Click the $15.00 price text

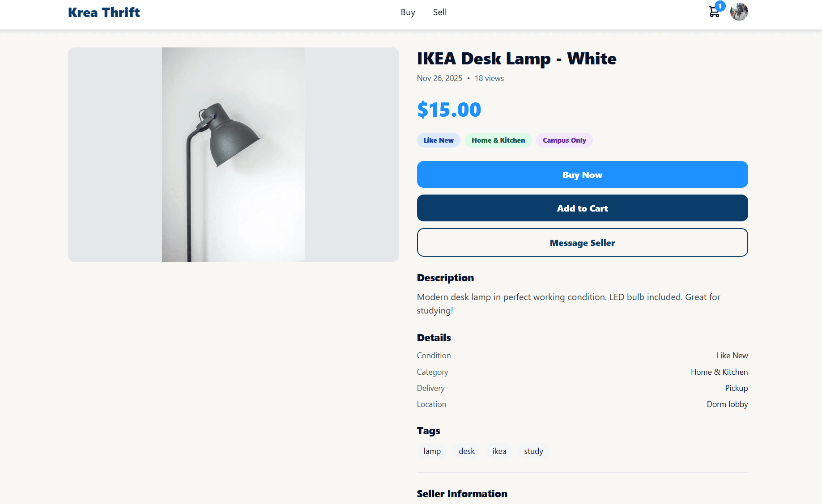click(x=449, y=109)
